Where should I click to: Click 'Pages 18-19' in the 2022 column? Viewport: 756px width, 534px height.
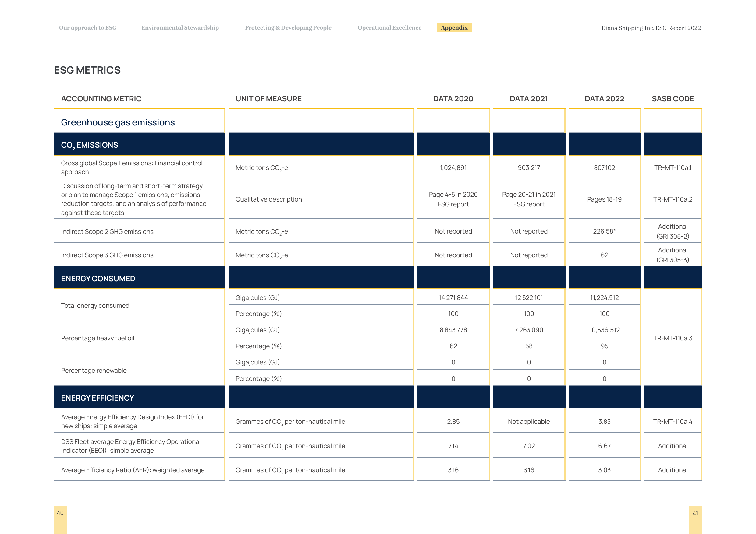click(604, 199)
